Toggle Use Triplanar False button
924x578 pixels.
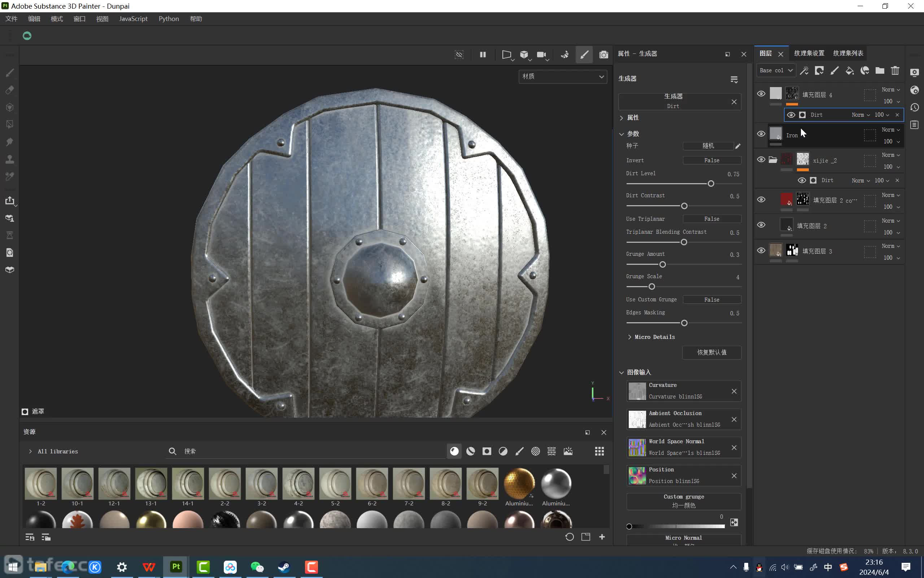pos(712,219)
